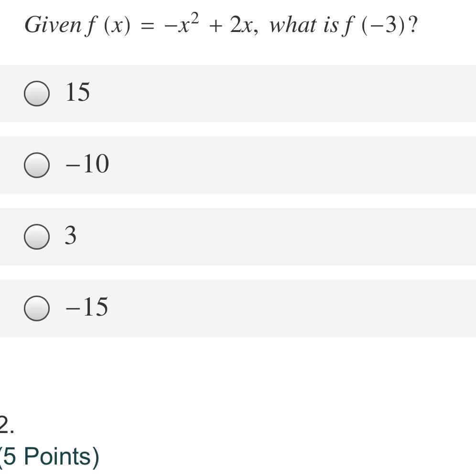This screenshot has height=476, width=476.
Task: Click the answer label text "15"
Action: tap(77, 92)
